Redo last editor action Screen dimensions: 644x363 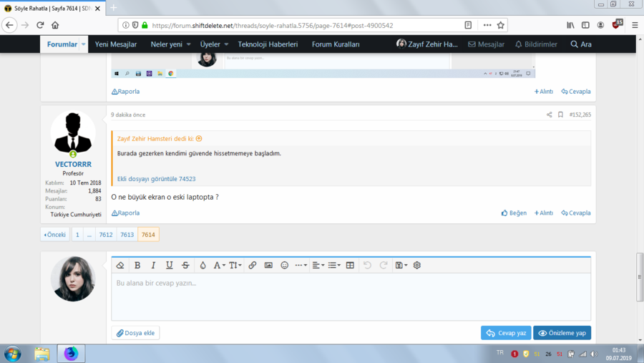point(384,265)
